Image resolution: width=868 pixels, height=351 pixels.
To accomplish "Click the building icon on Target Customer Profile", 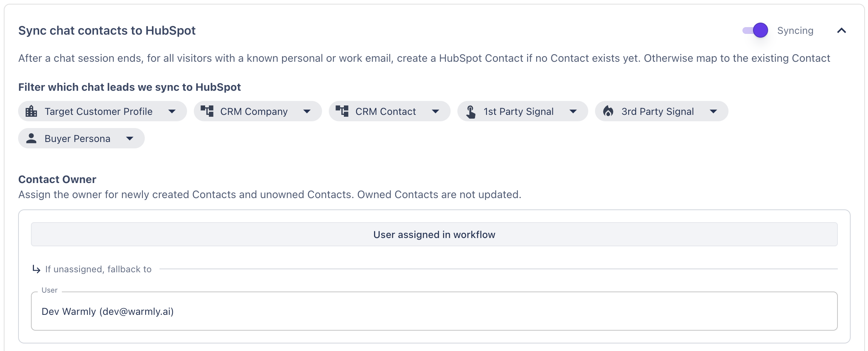I will pos(31,111).
